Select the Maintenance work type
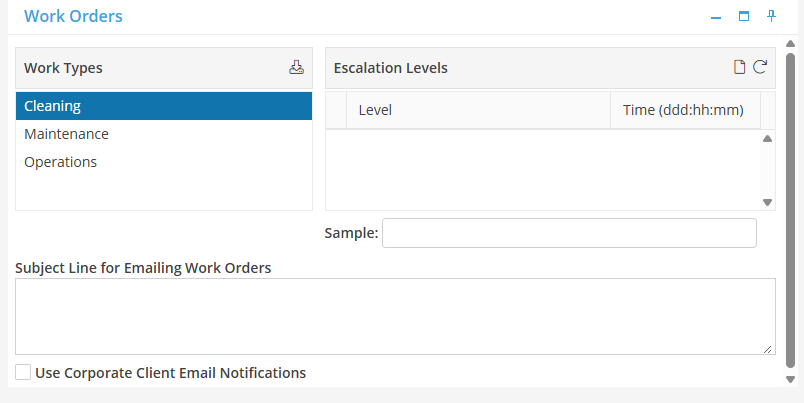Screen dimensions: 804x403 tap(66, 134)
